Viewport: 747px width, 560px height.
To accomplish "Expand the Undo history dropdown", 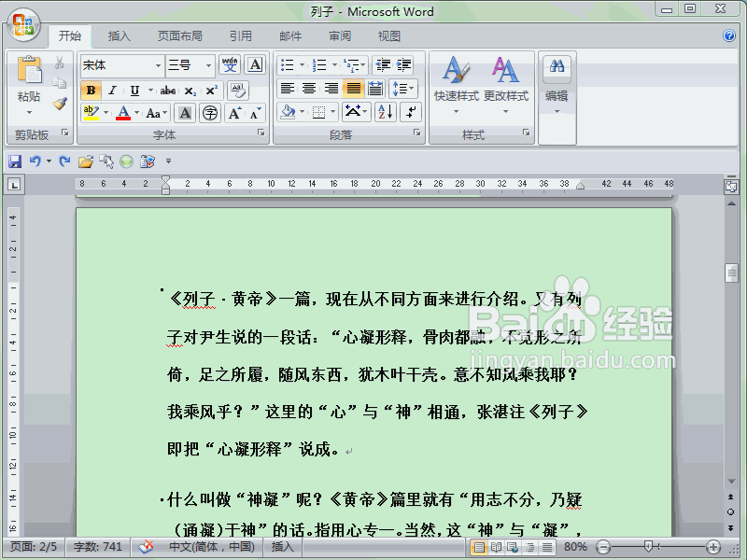I will [48, 161].
